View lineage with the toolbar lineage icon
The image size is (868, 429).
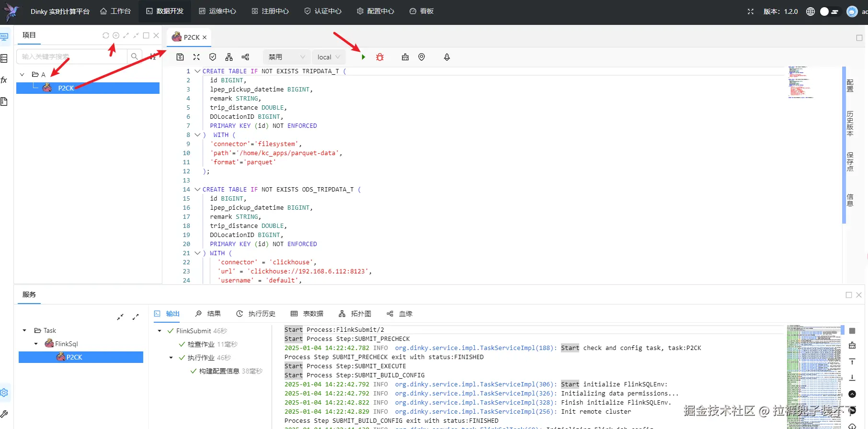(245, 57)
